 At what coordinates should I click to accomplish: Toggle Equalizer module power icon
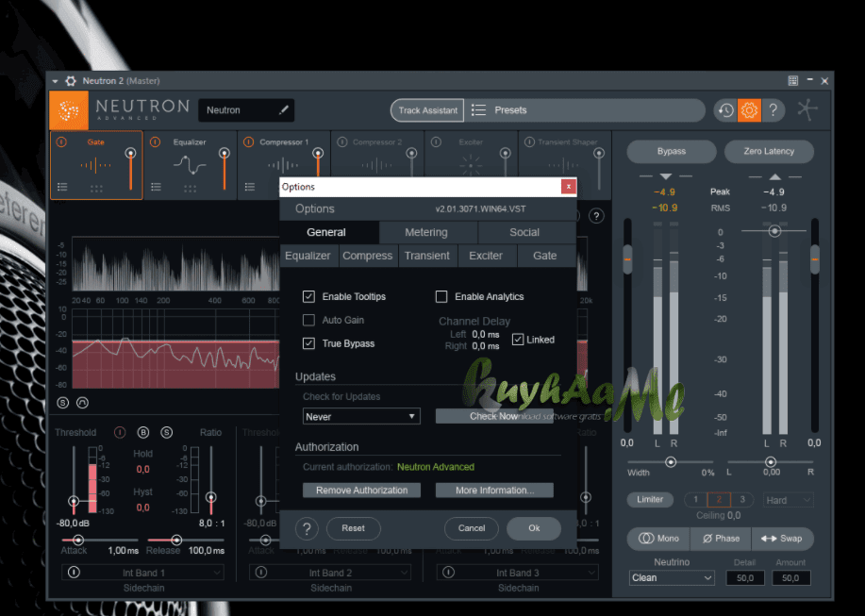coord(155,142)
